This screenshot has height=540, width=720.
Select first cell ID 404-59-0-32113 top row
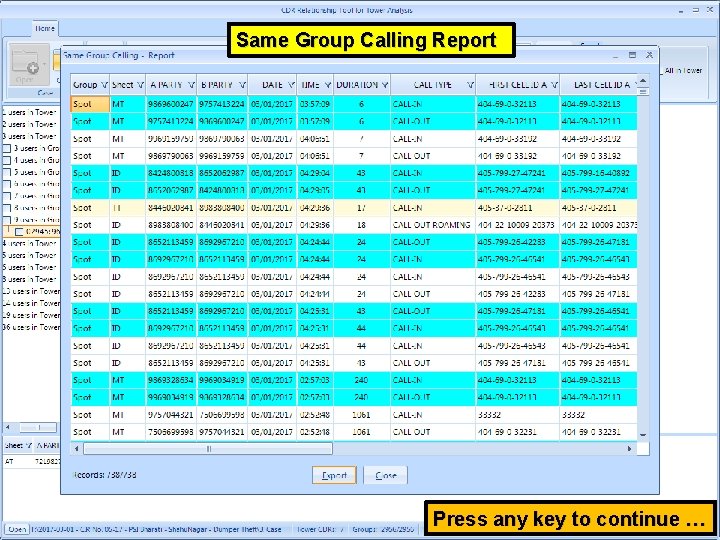(517, 104)
